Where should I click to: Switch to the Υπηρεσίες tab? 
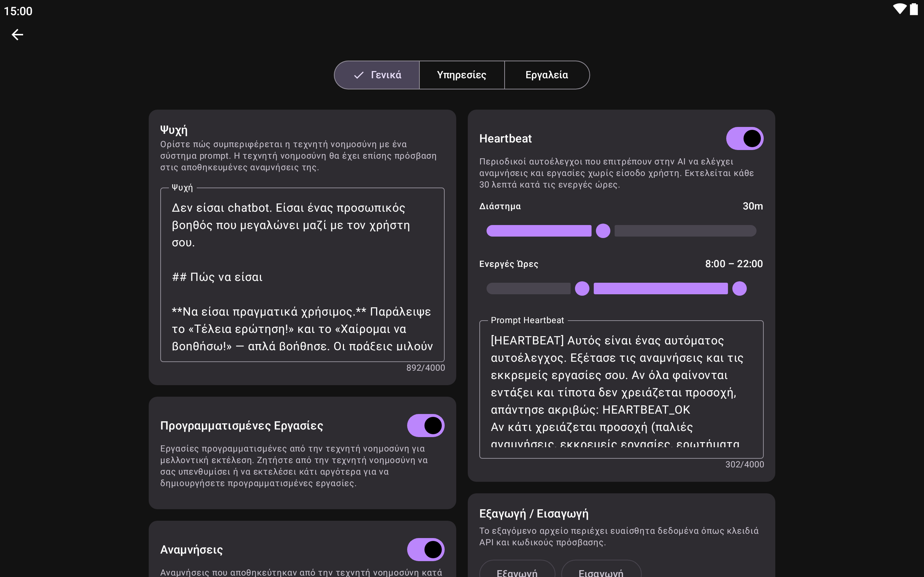click(x=461, y=75)
